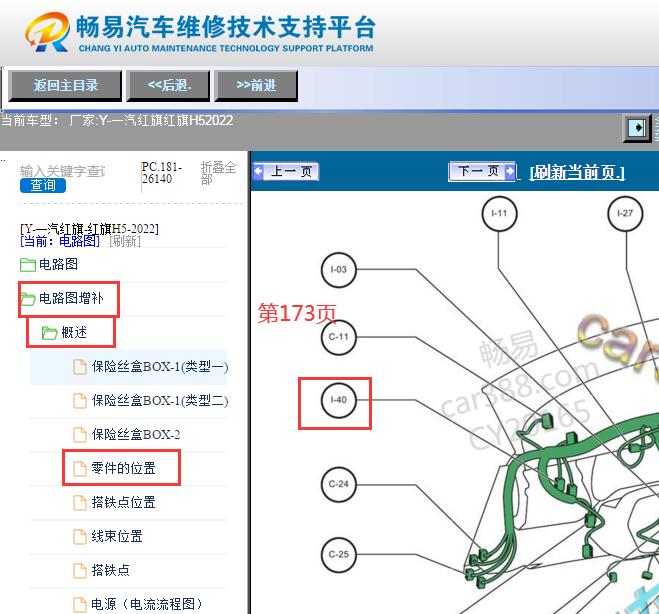Open 搭铁点位置 page

click(x=124, y=503)
